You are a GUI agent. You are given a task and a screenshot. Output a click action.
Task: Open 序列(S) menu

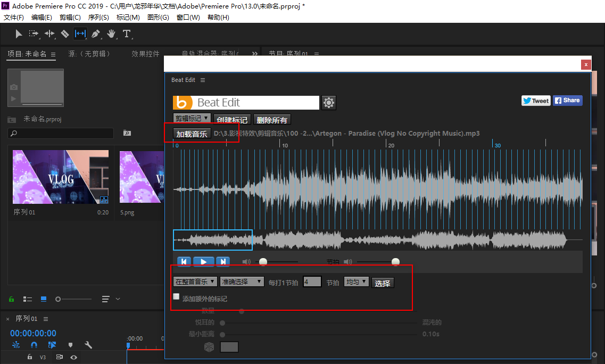98,18
